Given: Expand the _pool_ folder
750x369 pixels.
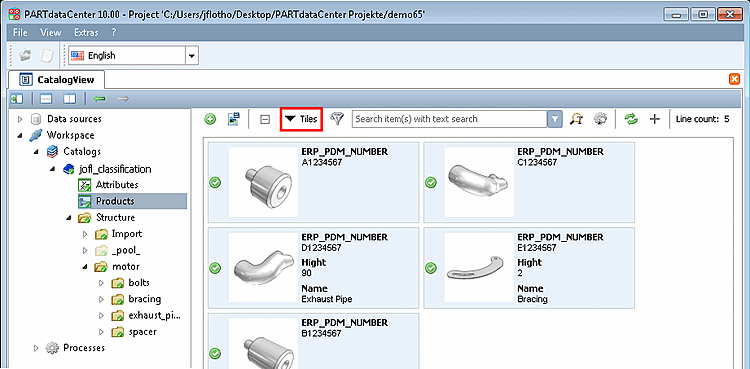Looking at the screenshot, I should [85, 250].
